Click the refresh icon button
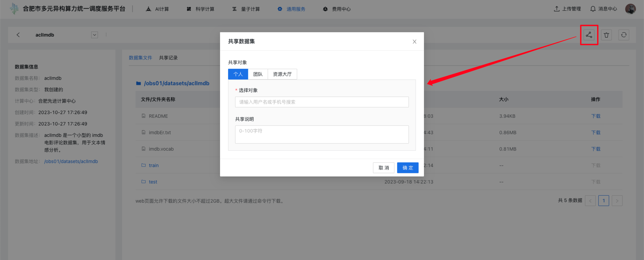The height and width of the screenshot is (260, 644). 624,35
